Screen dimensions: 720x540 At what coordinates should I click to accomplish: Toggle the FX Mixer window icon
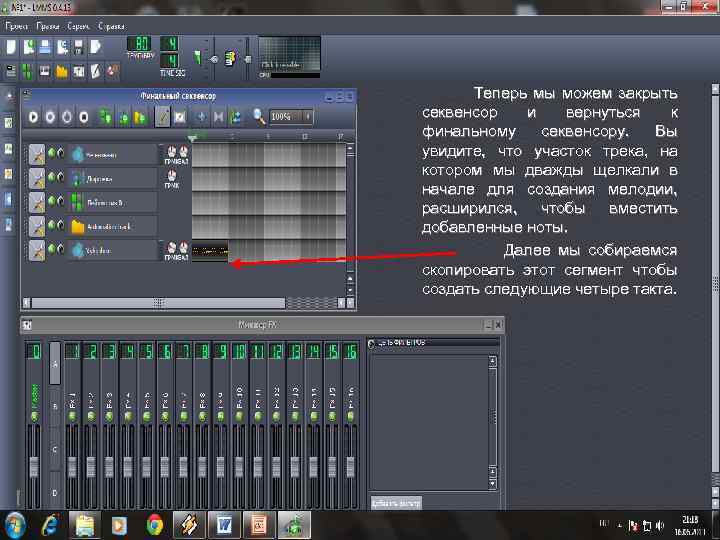click(x=79, y=71)
